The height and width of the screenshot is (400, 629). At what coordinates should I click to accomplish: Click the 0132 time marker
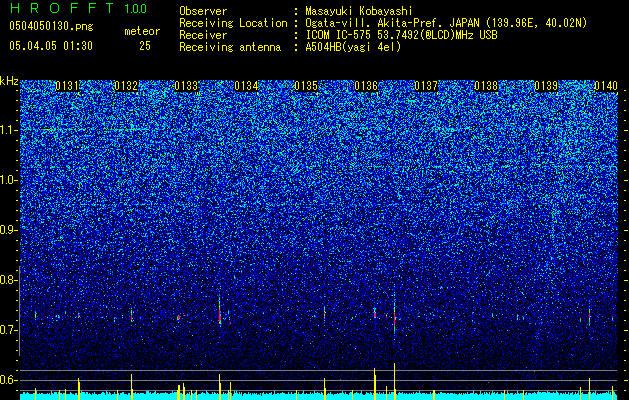(x=126, y=86)
